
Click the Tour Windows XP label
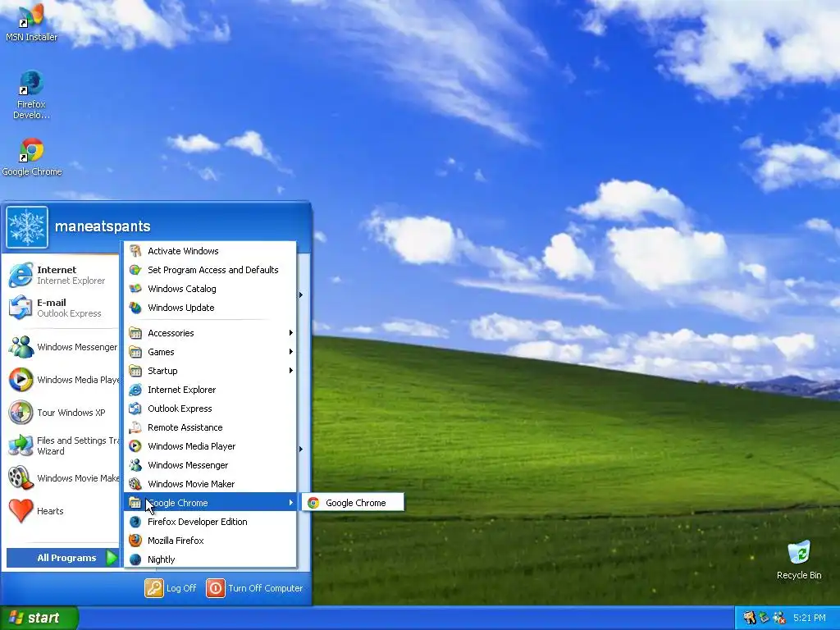click(71, 413)
